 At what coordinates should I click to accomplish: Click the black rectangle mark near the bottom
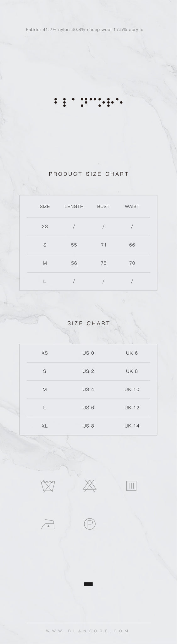(x=88, y=584)
